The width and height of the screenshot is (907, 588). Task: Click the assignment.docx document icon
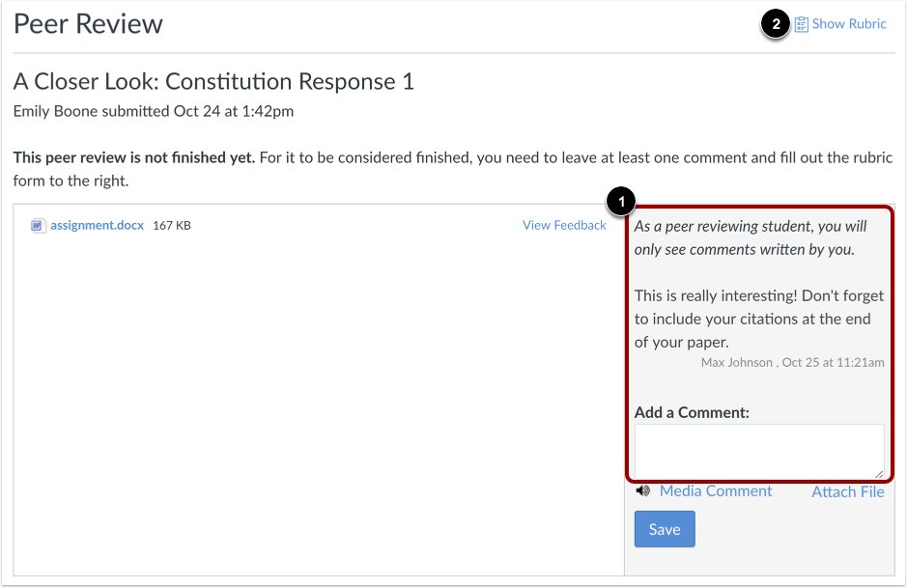pyautogui.click(x=38, y=226)
